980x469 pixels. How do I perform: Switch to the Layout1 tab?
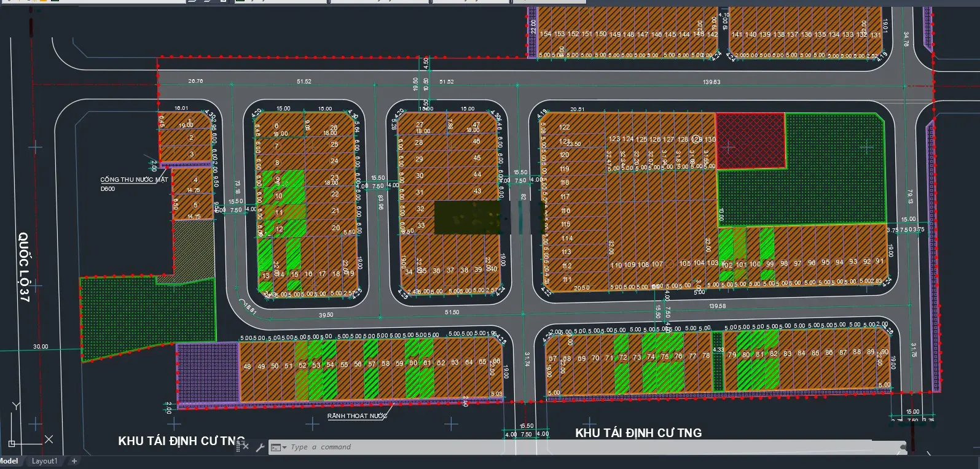(x=44, y=461)
